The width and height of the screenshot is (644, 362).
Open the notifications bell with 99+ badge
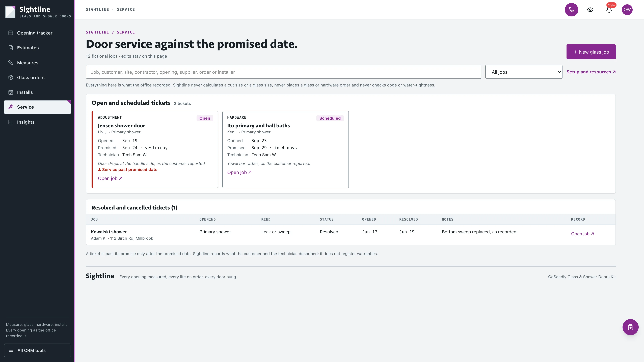[609, 10]
